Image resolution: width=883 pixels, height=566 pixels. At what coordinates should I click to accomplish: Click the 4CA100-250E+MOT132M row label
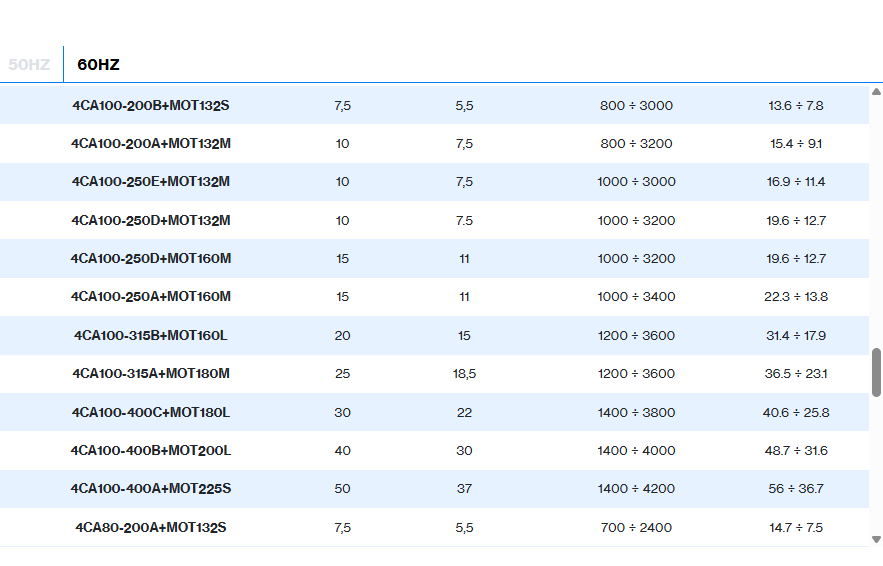(x=151, y=182)
